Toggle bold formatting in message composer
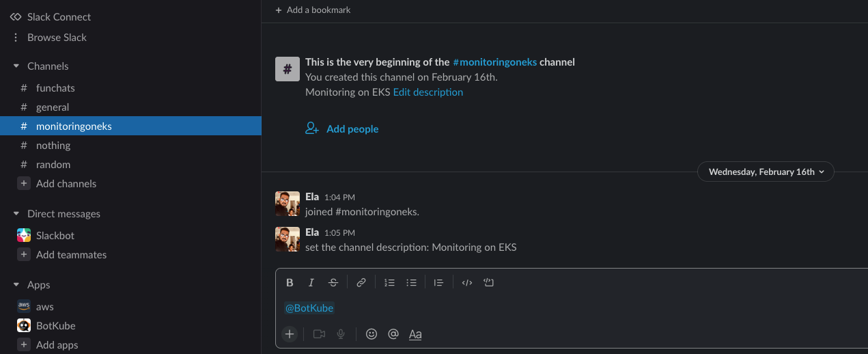This screenshot has width=868, height=354. click(290, 282)
